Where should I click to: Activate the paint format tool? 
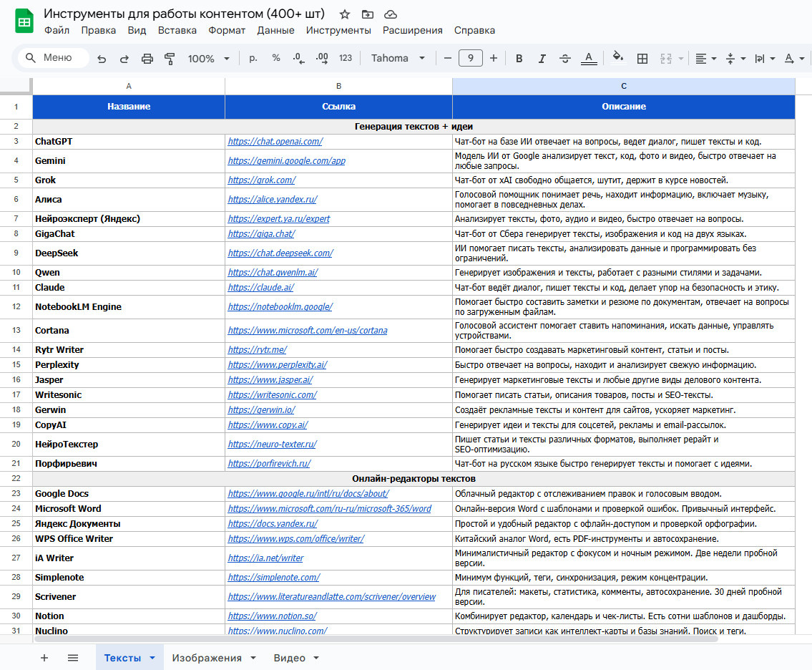170,59
